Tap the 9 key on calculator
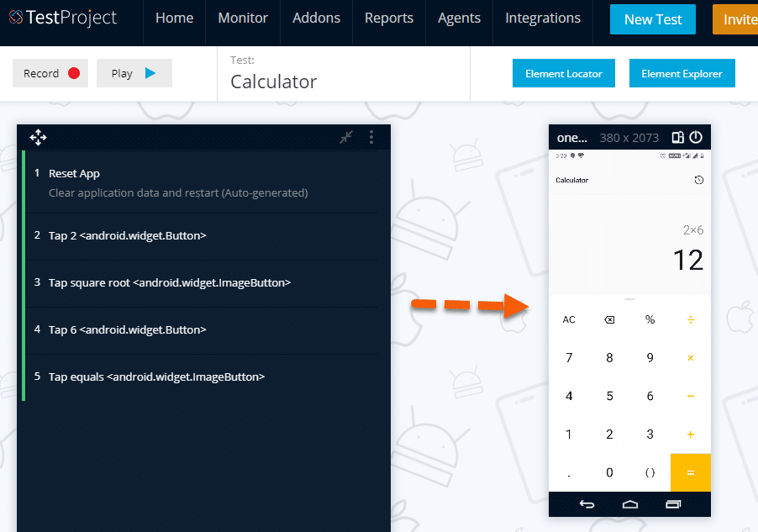The height and width of the screenshot is (532, 758). [650, 358]
